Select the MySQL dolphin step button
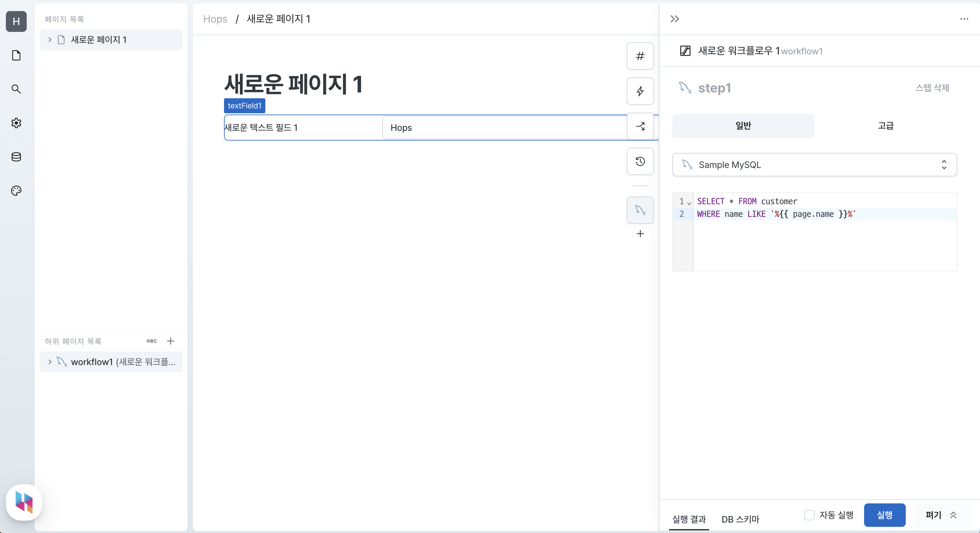The image size is (980, 533). (x=640, y=210)
